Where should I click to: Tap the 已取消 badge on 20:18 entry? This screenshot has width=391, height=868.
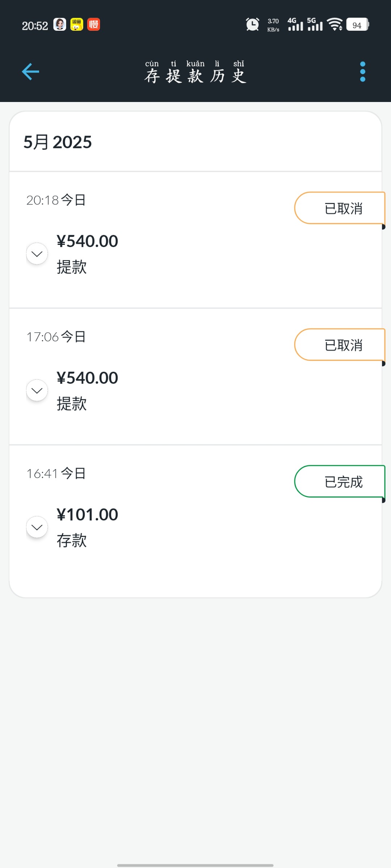point(340,208)
